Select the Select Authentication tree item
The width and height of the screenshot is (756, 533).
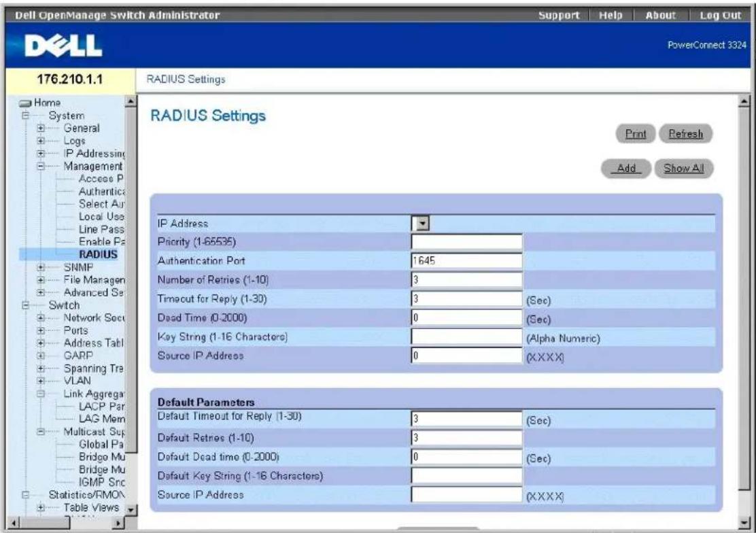[101, 204]
